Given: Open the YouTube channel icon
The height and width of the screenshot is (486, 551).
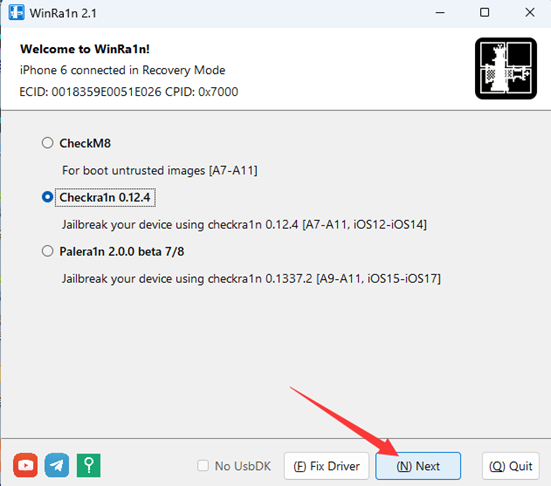Looking at the screenshot, I should click(x=25, y=465).
